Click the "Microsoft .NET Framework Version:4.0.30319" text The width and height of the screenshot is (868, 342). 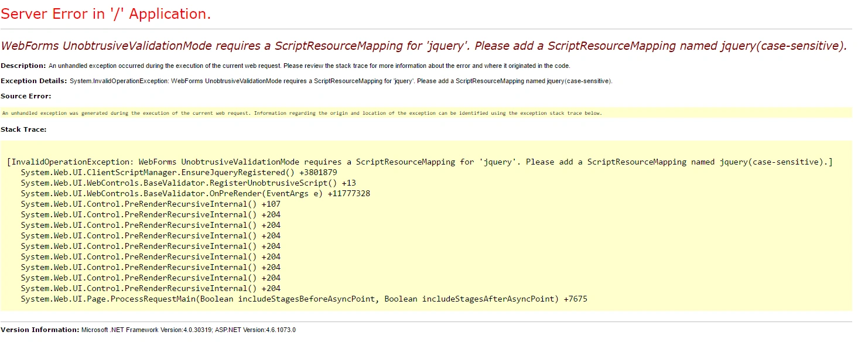point(146,330)
